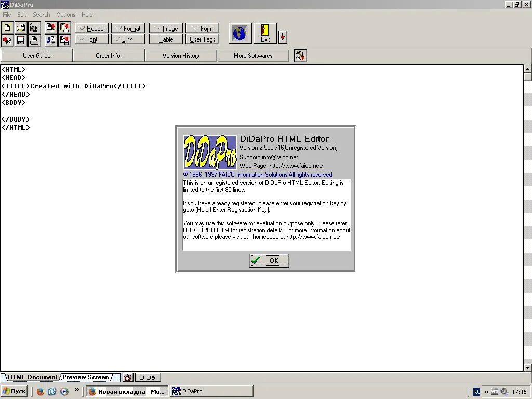This screenshot has height=399, width=532.
Task: Click the scroll down arrow of the editor
Action: pos(528,367)
